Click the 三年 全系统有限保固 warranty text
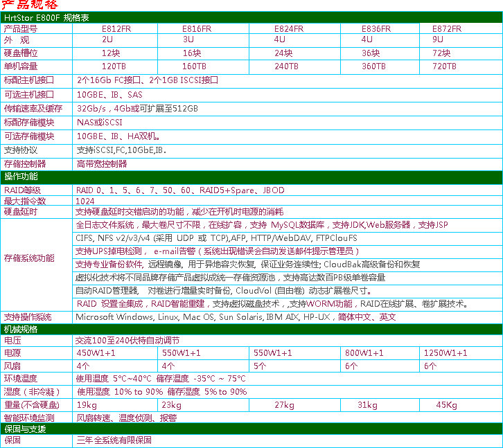 tap(114, 440)
